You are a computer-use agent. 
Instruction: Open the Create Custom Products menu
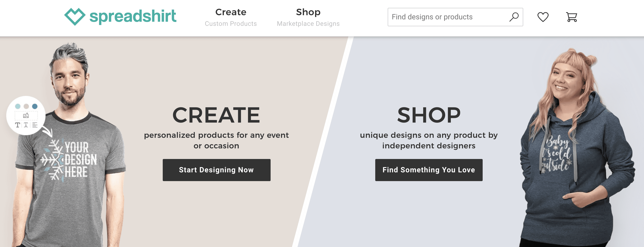(230, 17)
